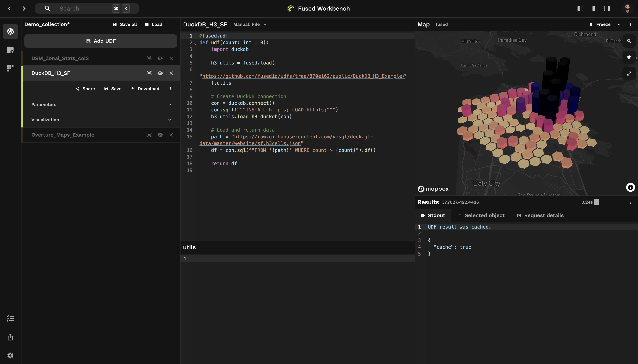Image resolution: width=638 pixels, height=364 pixels.
Task: Download the DuckDB_H3_SF UDF
Action: pyautogui.click(x=145, y=89)
